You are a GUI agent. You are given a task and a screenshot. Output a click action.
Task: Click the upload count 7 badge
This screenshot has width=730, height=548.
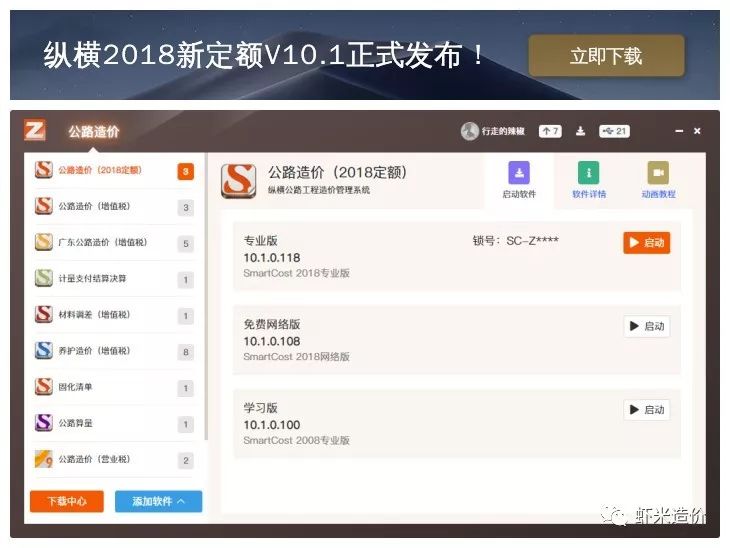click(550, 131)
